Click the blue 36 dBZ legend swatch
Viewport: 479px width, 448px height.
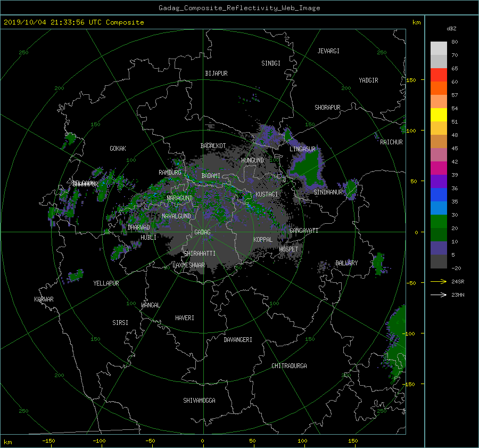pos(439,194)
